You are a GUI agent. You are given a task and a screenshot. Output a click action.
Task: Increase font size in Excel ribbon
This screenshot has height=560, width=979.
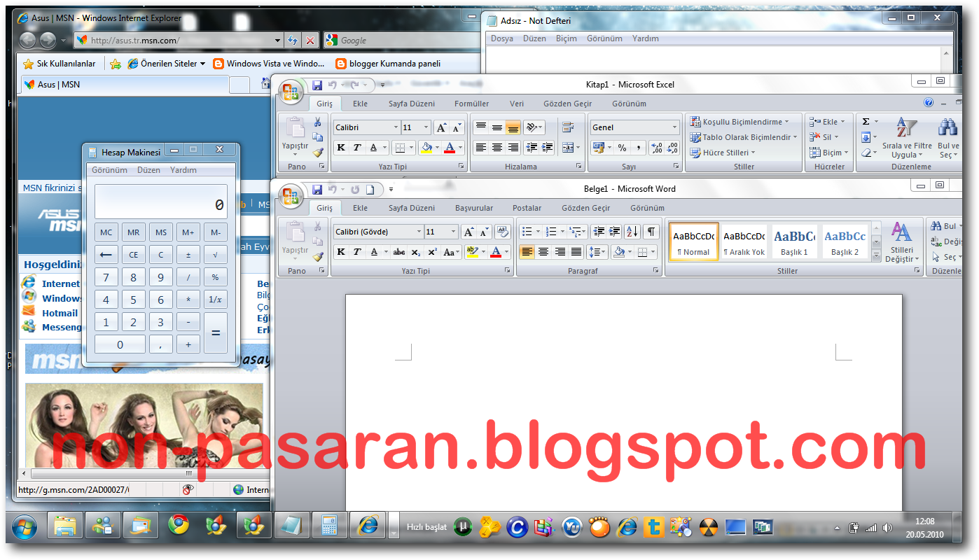pyautogui.click(x=441, y=127)
